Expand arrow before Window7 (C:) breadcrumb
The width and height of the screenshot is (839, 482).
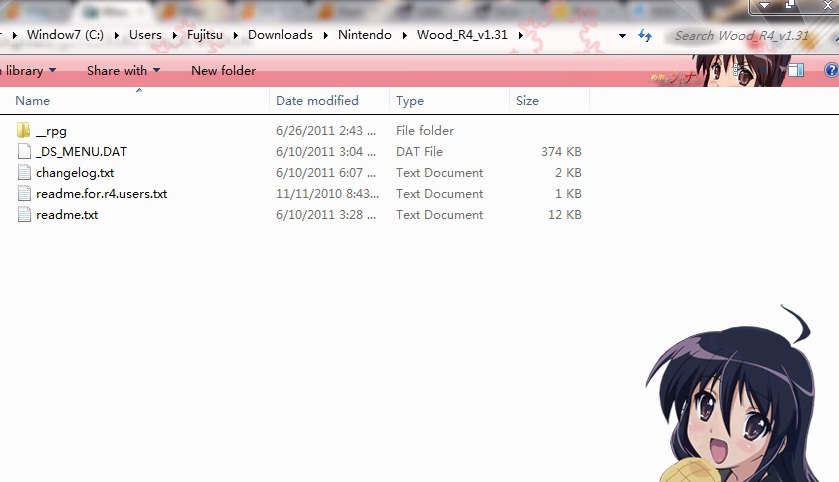click(14, 35)
